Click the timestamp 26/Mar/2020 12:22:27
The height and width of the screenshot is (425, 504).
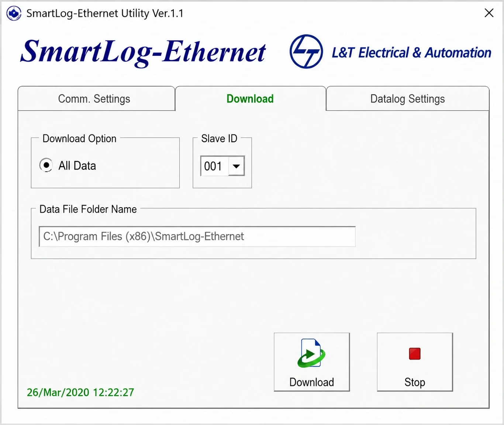[x=80, y=392]
